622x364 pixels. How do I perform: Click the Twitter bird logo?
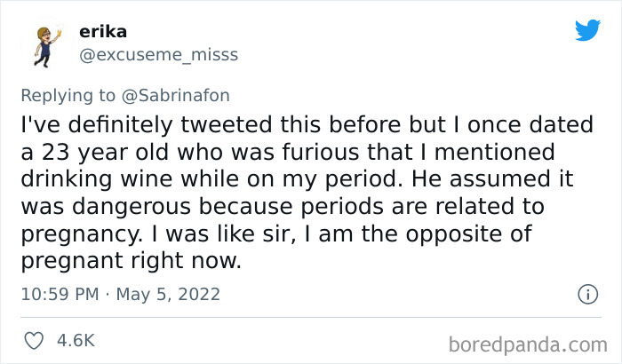click(587, 29)
